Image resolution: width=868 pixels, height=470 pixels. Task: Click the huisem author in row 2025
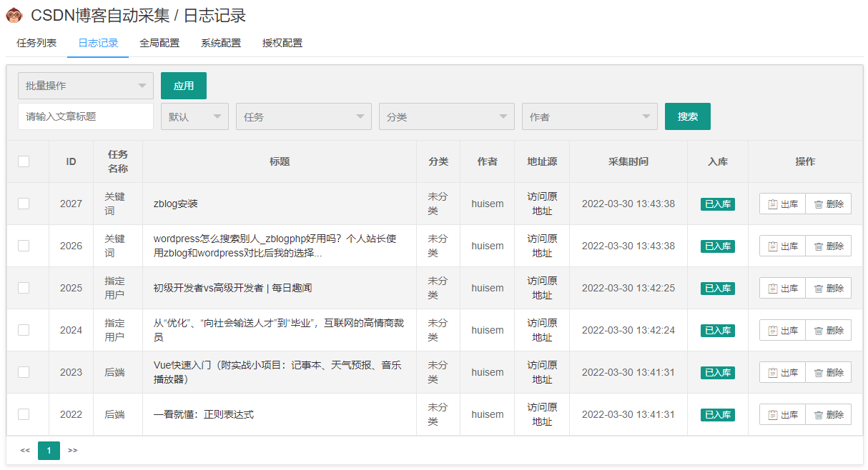[x=488, y=288]
